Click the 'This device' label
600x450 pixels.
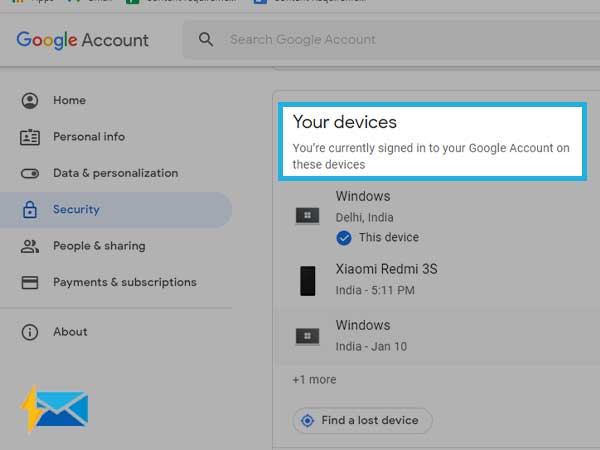[x=389, y=237]
